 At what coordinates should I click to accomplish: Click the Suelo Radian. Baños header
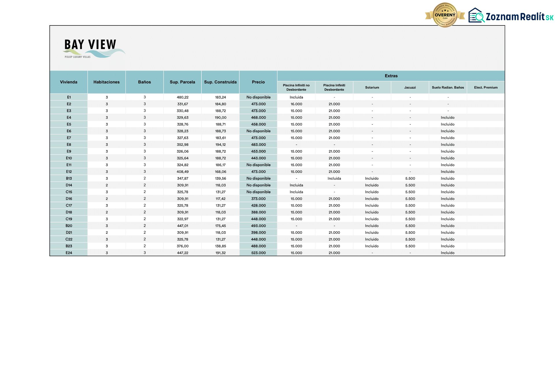[x=448, y=87]
